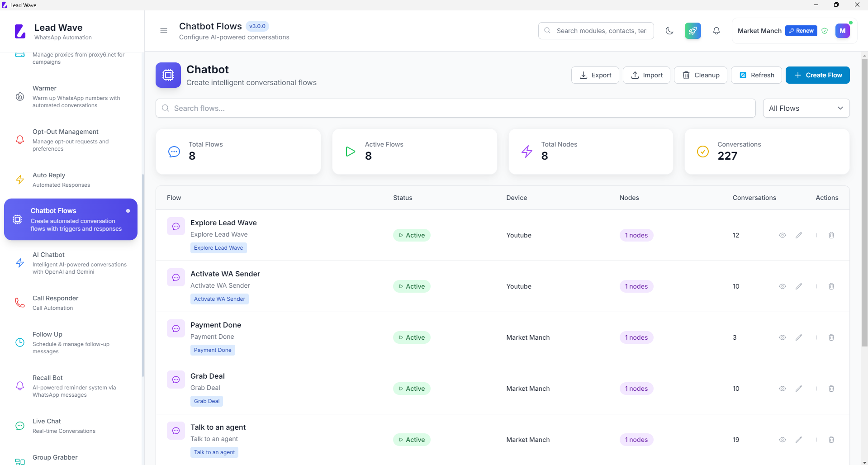Click the Warmer flame icon in sidebar
The image size is (868, 465).
pyautogui.click(x=20, y=96)
